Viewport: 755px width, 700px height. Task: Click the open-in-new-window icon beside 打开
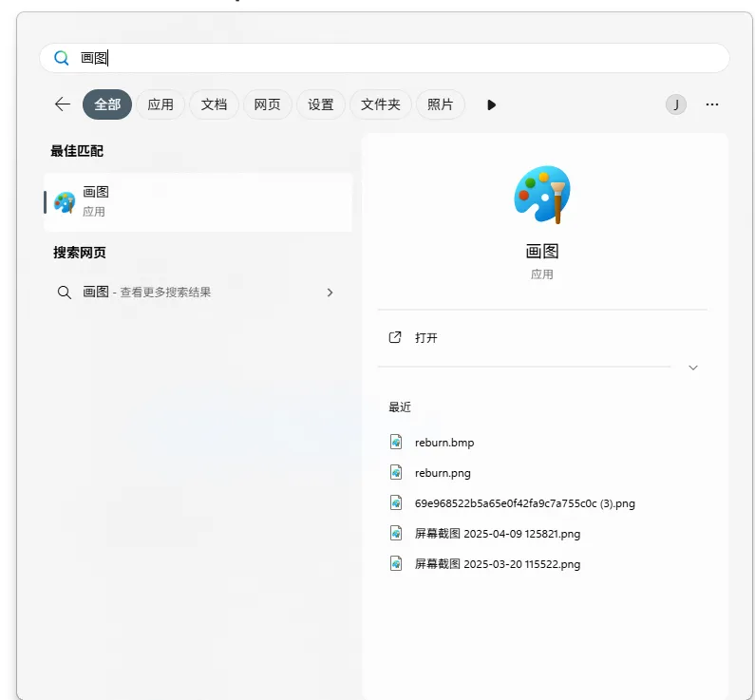click(395, 337)
